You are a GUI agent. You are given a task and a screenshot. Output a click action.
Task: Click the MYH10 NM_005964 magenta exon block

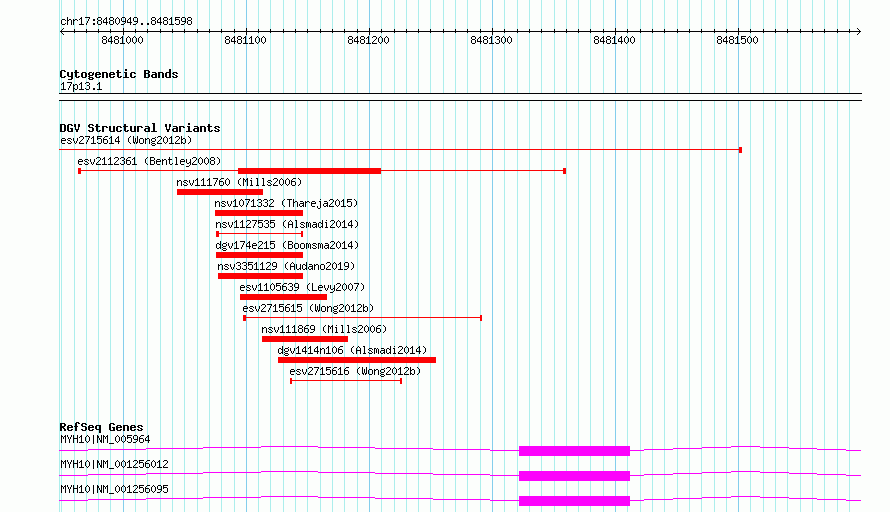[x=574, y=451]
